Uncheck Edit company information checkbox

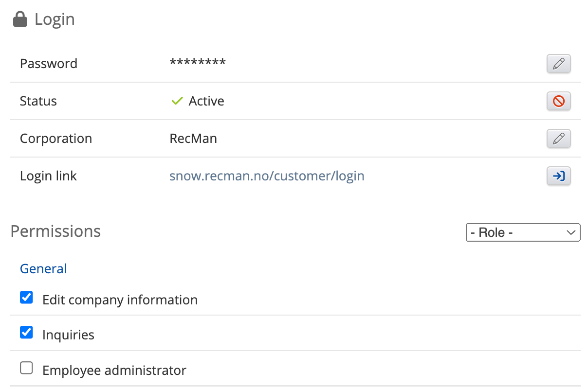pyautogui.click(x=26, y=297)
